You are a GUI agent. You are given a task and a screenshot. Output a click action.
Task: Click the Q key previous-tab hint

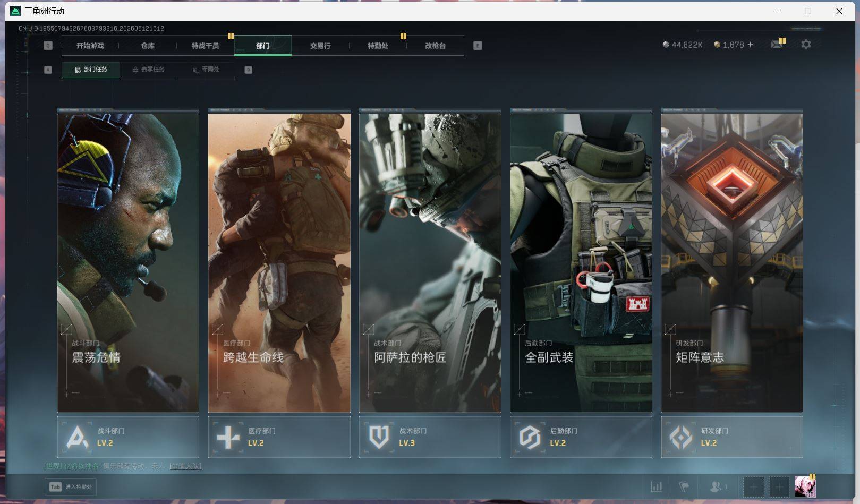48,46
